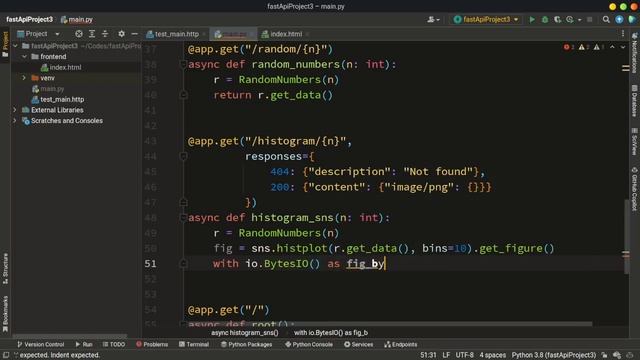
Task: Expand External Libraries node
Action: pyautogui.click(x=15, y=110)
